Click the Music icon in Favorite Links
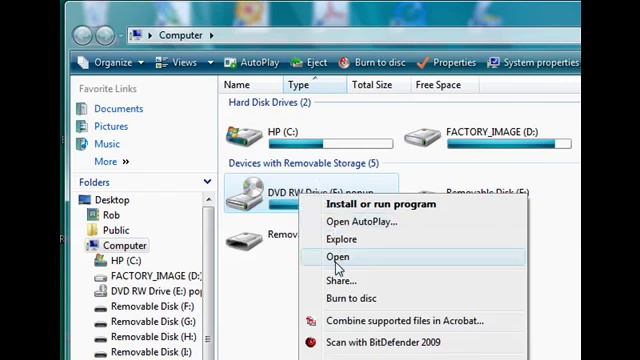 point(82,144)
